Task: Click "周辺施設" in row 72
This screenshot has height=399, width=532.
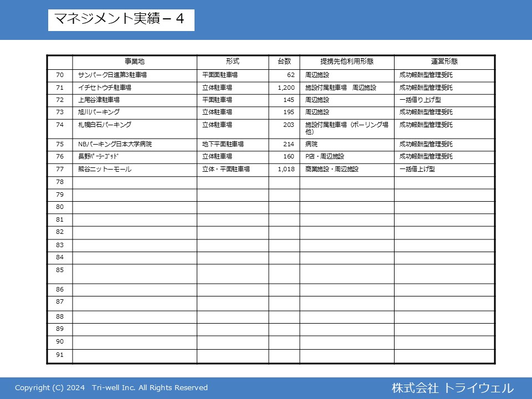Action: click(x=317, y=100)
